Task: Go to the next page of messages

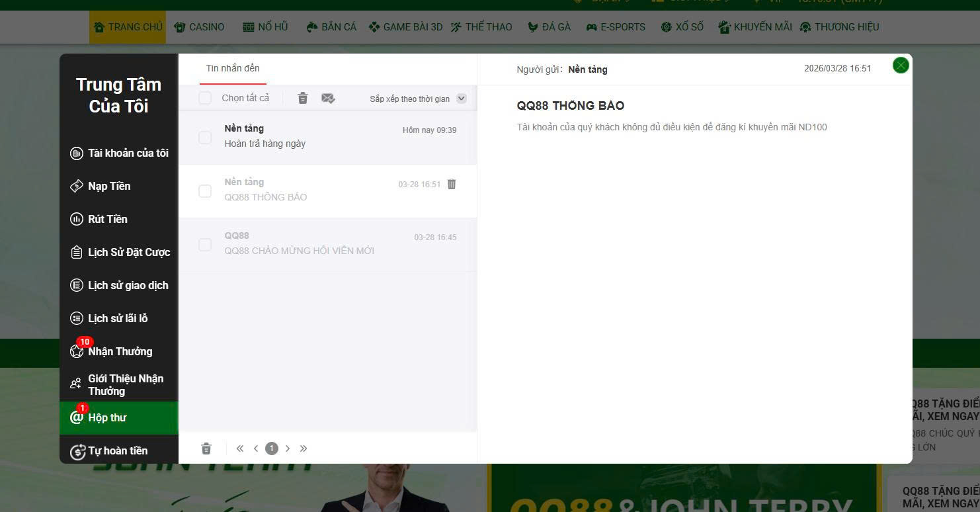Action: point(288,448)
